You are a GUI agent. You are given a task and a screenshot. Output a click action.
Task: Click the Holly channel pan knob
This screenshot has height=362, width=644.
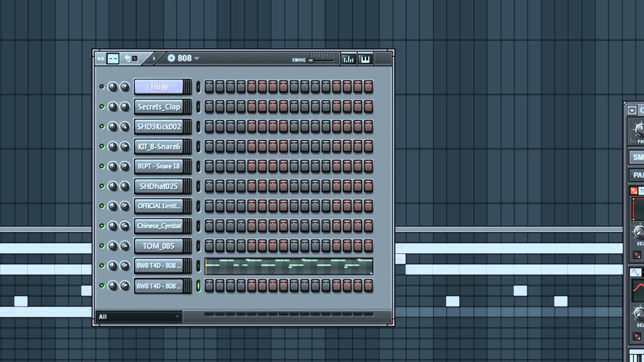113,87
